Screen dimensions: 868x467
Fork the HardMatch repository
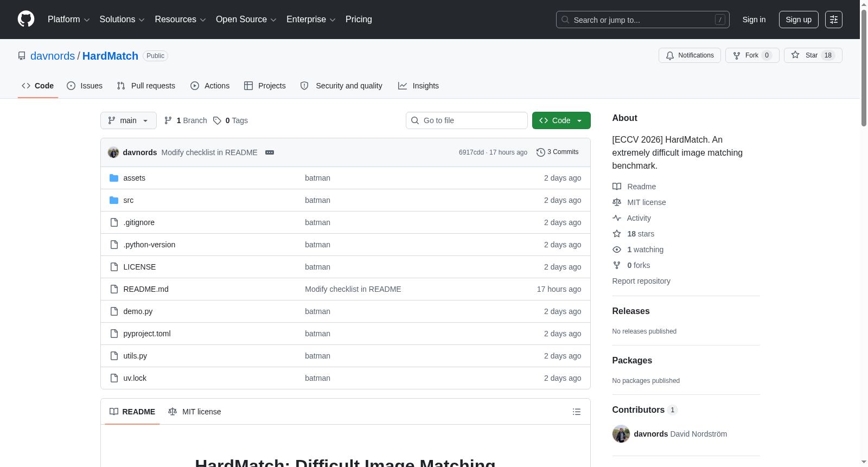752,55
